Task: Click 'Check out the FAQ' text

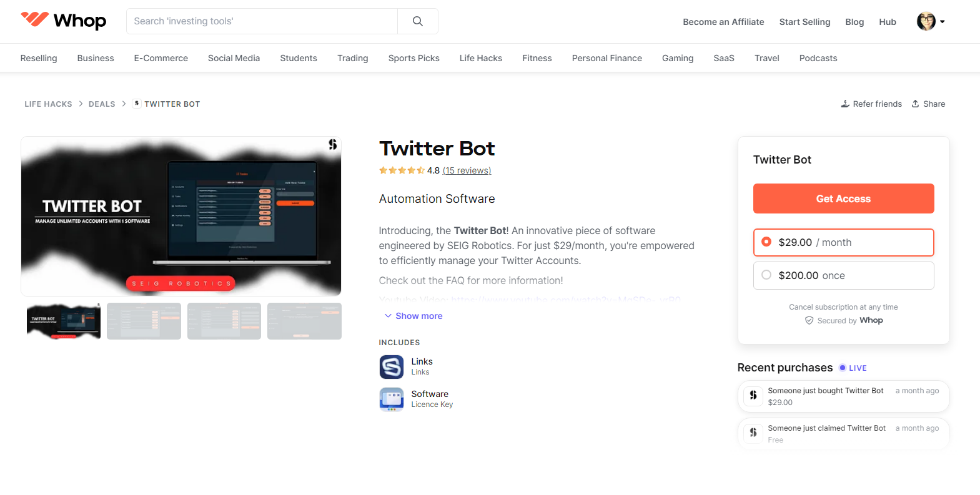Action: click(x=471, y=281)
